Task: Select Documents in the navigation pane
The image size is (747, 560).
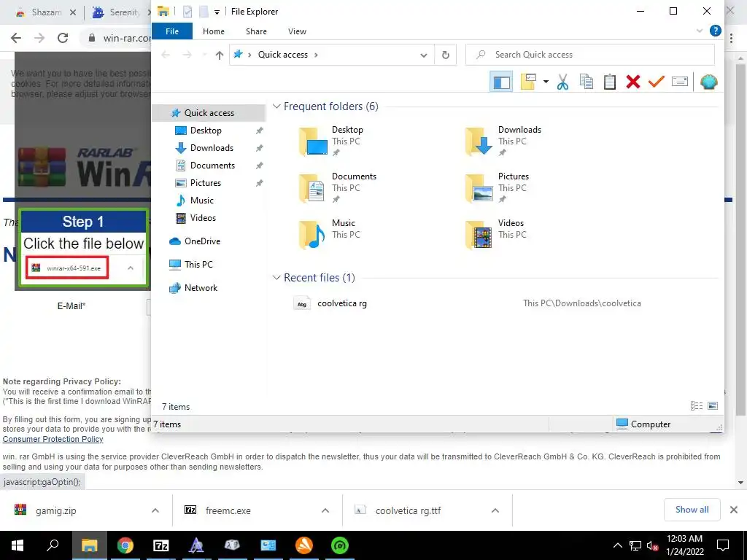Action: [212, 166]
